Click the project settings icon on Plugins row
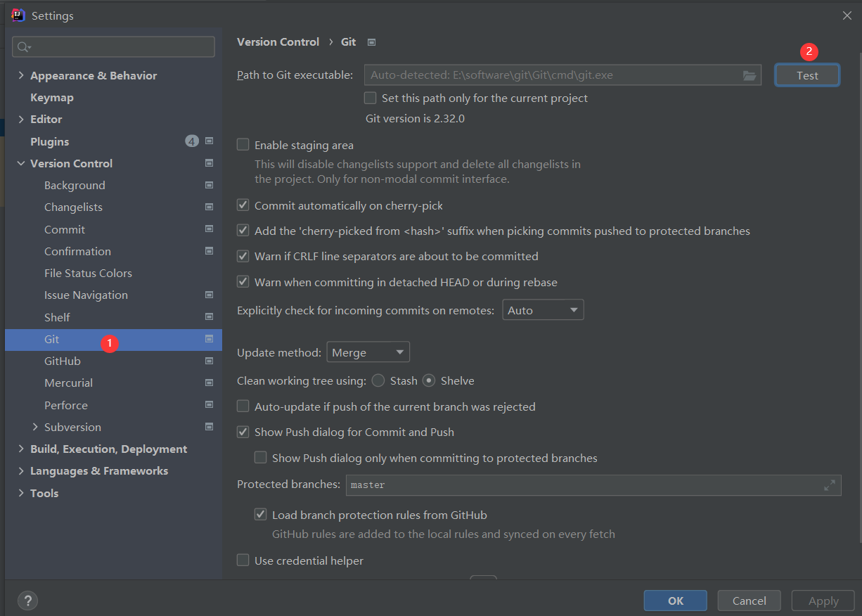862x616 pixels. point(209,141)
